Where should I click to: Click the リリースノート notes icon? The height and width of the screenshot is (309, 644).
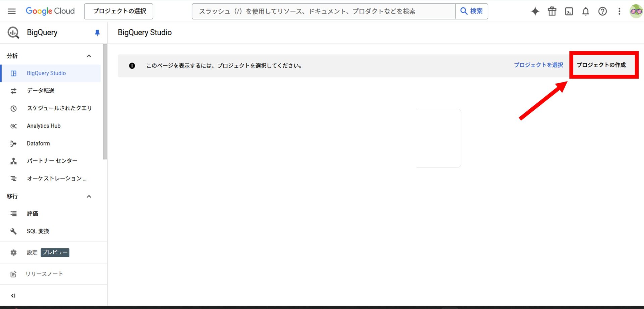[13, 274]
